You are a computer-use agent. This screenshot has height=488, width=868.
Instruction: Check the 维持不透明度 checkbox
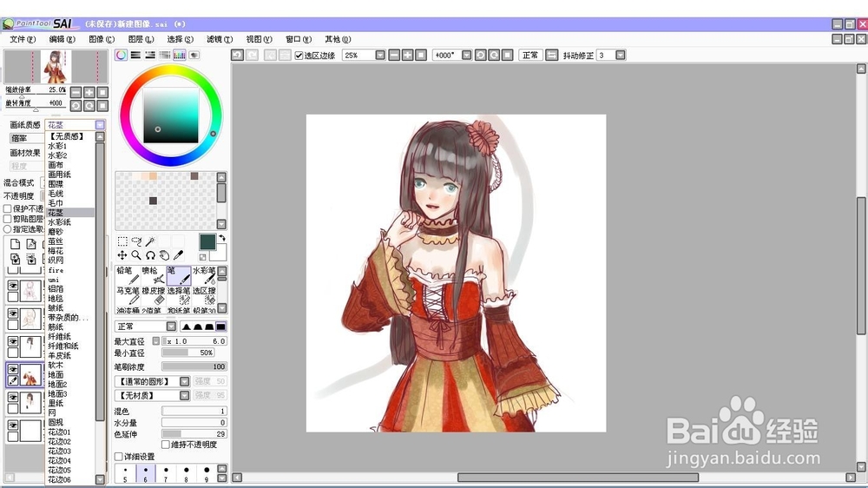point(166,445)
